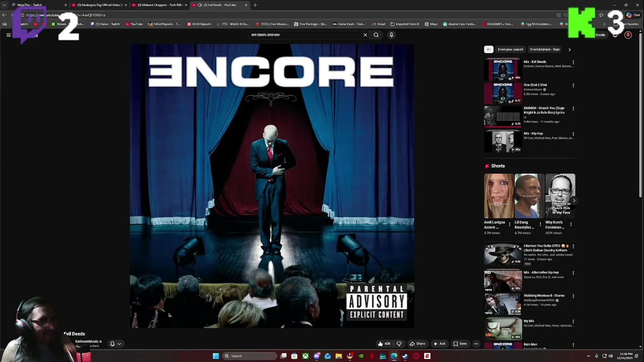The image size is (644, 362).
Task: Open the Copilot Chat sidebar button
Action: [x=633, y=15]
